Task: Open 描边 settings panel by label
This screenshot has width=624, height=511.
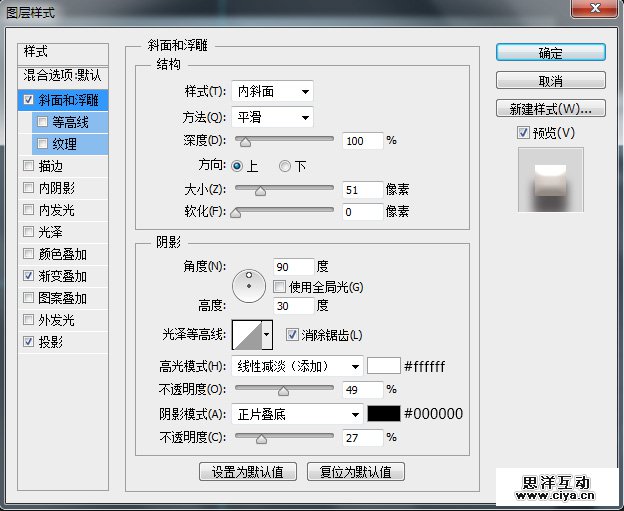Action: [x=51, y=166]
